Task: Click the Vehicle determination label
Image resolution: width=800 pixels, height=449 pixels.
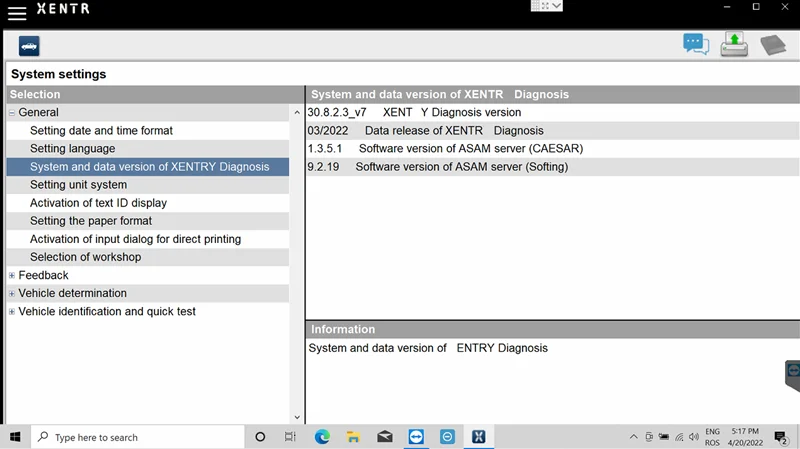Action: pyautogui.click(x=72, y=293)
